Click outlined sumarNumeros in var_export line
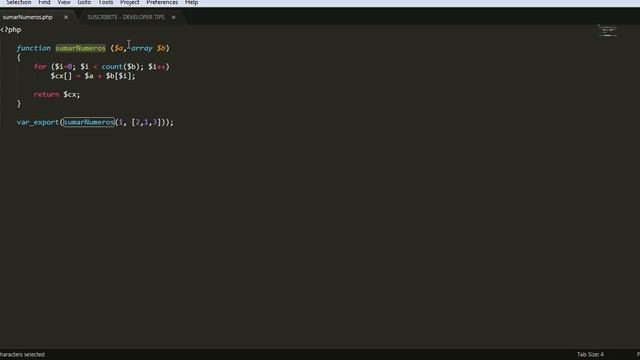Viewport: 640px width, 360px height. [x=89, y=122]
